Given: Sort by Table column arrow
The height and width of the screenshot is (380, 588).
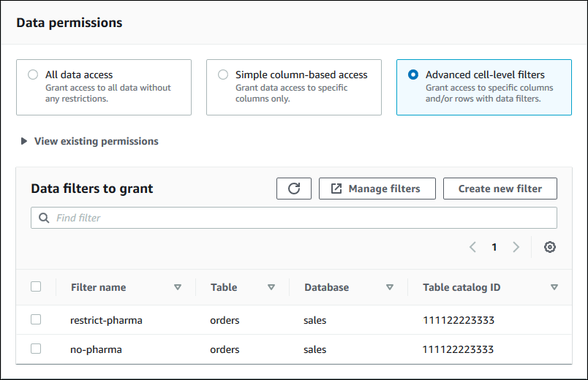Looking at the screenshot, I should coord(271,287).
